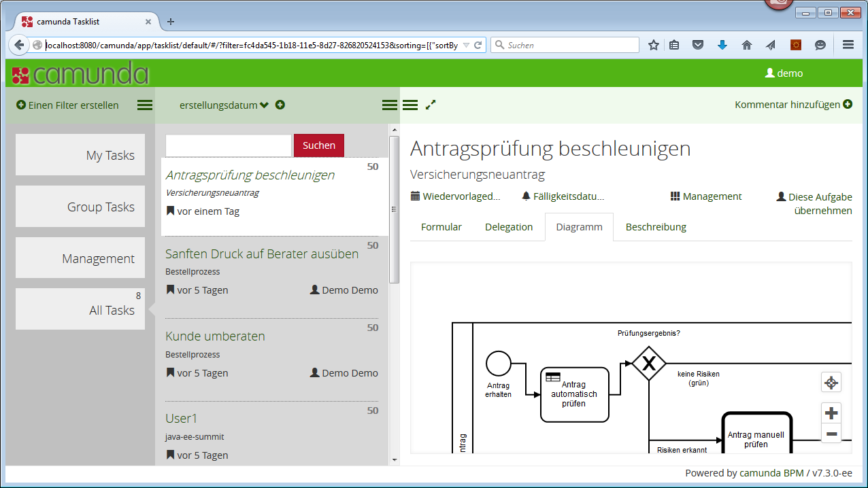The width and height of the screenshot is (868, 488).
Task: Bookmark this page with star icon
Action: [x=654, y=45]
